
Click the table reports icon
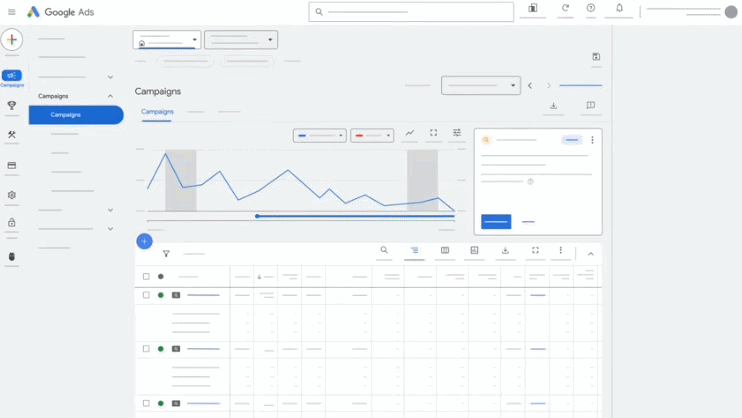click(x=474, y=250)
